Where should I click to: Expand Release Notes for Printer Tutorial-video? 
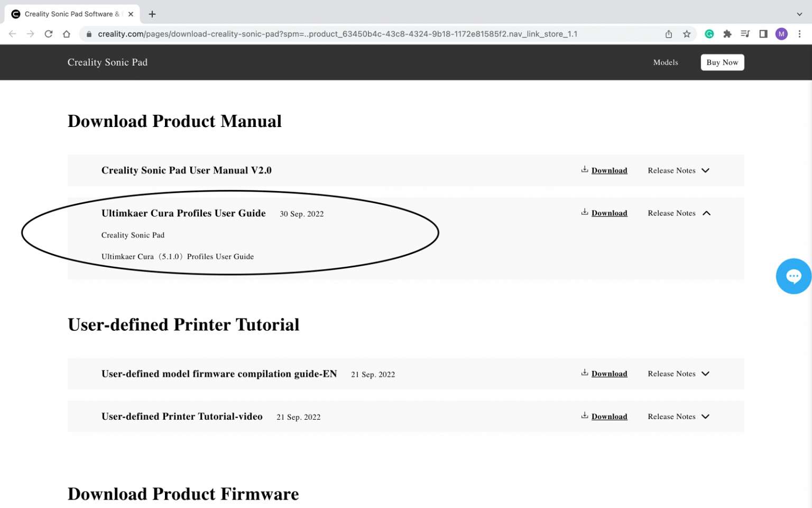678,416
